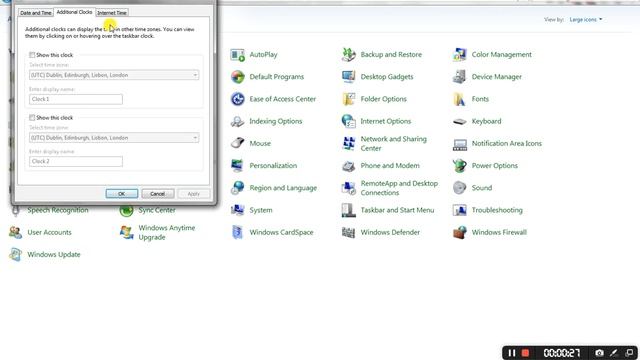Open the Keyboard icon

tap(460, 121)
